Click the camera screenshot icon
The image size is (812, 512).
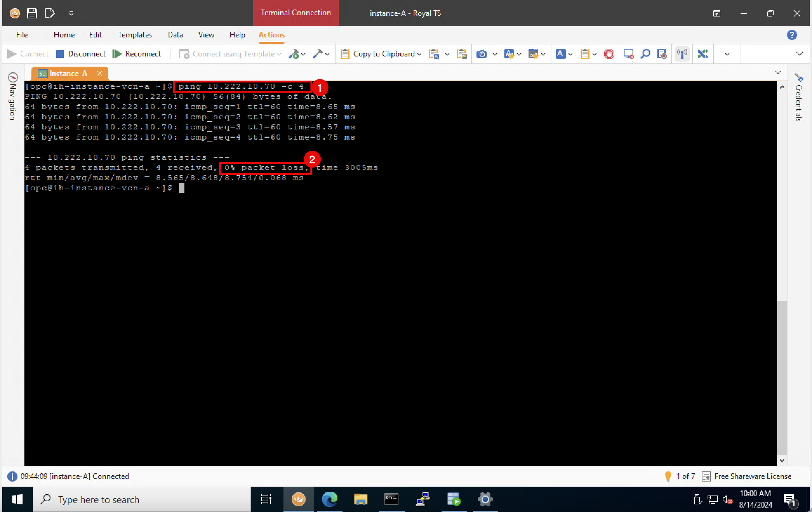[x=481, y=54]
